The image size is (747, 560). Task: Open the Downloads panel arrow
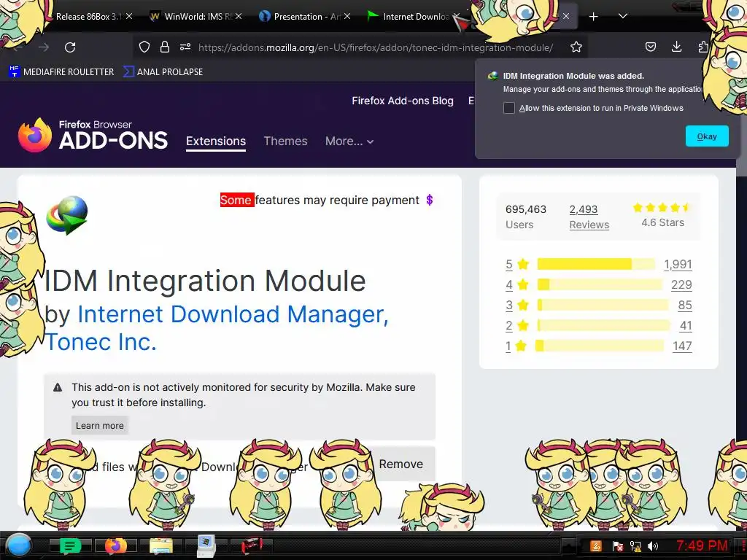[676, 47]
